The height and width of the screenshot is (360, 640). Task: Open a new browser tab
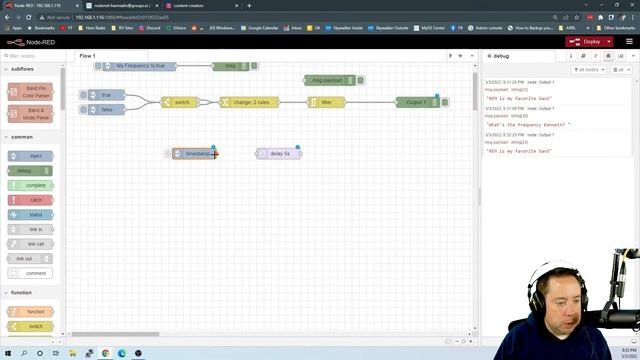click(249, 6)
